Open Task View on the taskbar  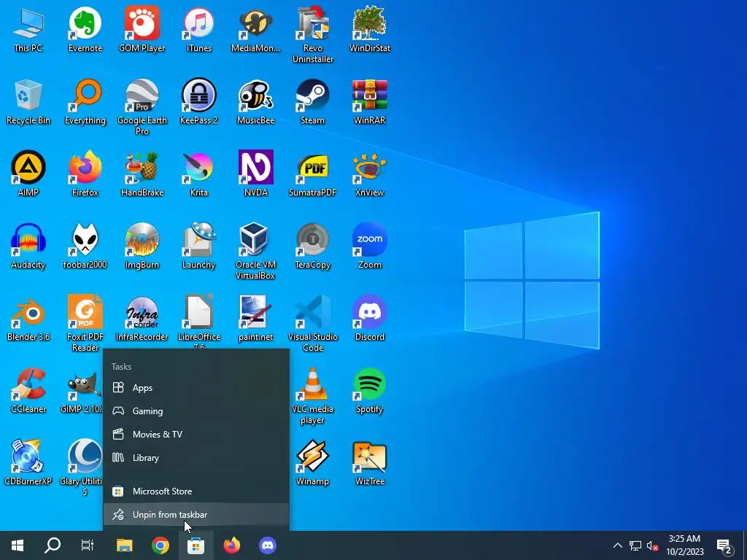click(x=88, y=545)
